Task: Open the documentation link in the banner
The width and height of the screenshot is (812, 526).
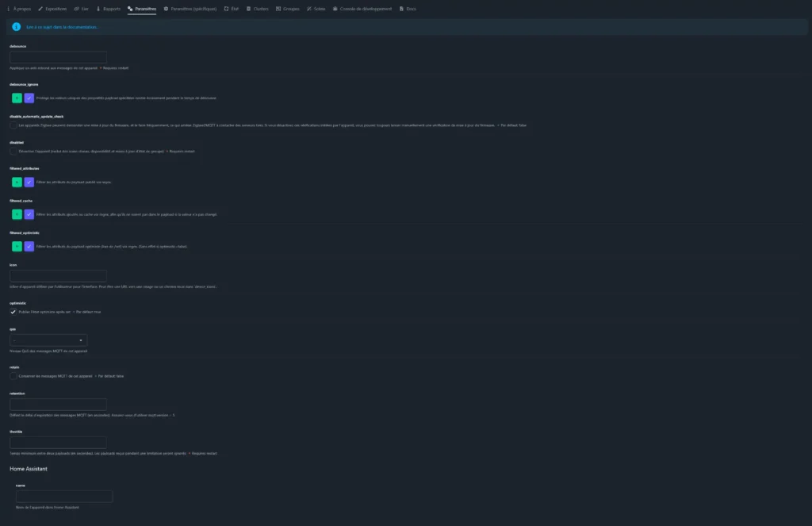Action: point(62,27)
